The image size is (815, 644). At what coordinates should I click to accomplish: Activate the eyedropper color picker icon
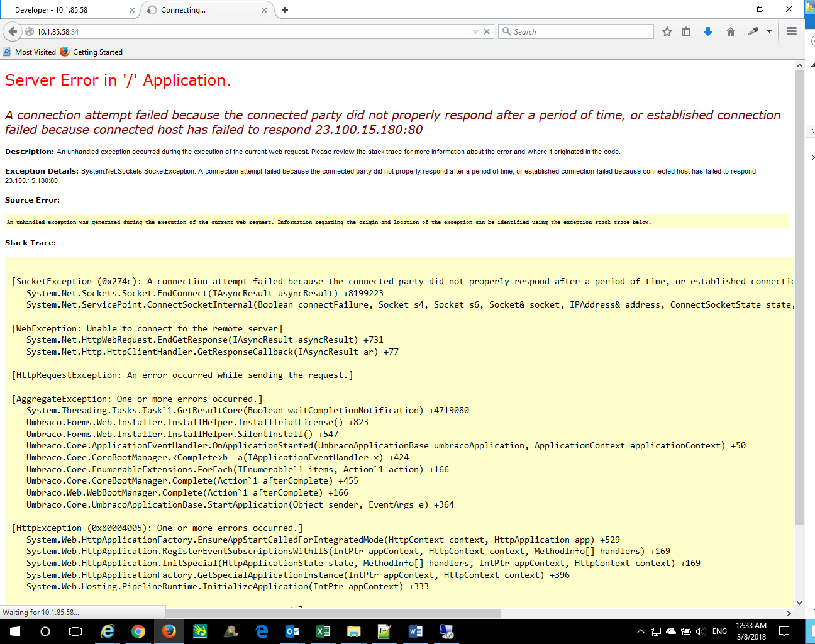753,31
